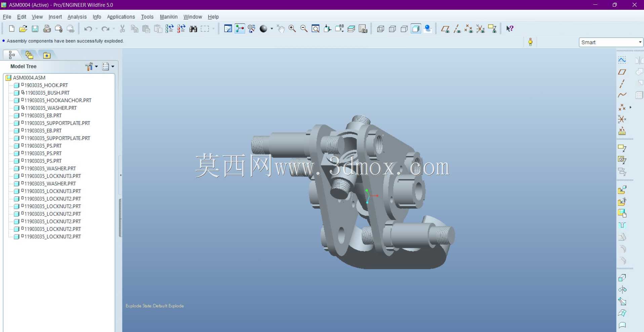Expand the undo history arrow
Viewport: 644px width, 332px height.
click(x=96, y=29)
